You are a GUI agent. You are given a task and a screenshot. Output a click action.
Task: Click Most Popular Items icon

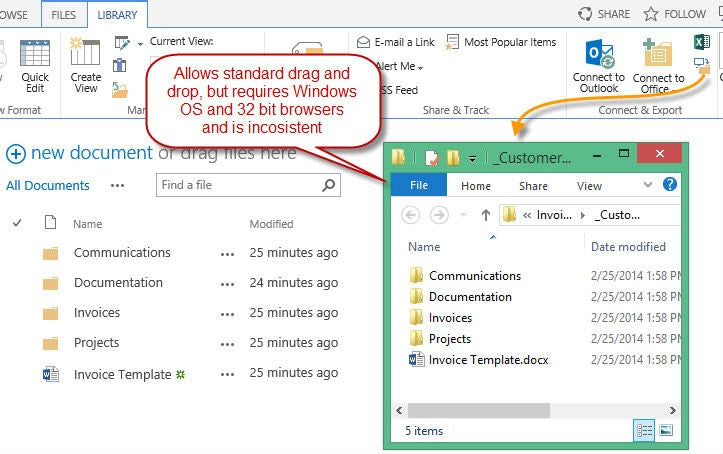pyautogui.click(x=453, y=42)
